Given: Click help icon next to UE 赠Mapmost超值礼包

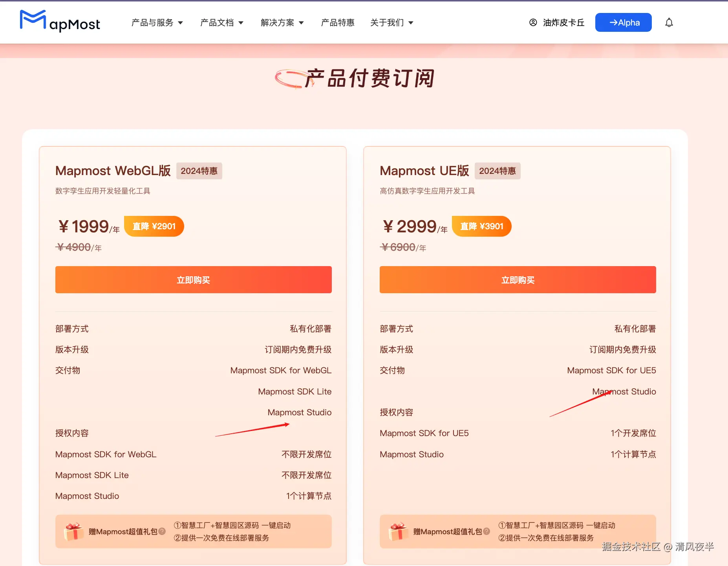Looking at the screenshot, I should [x=487, y=531].
